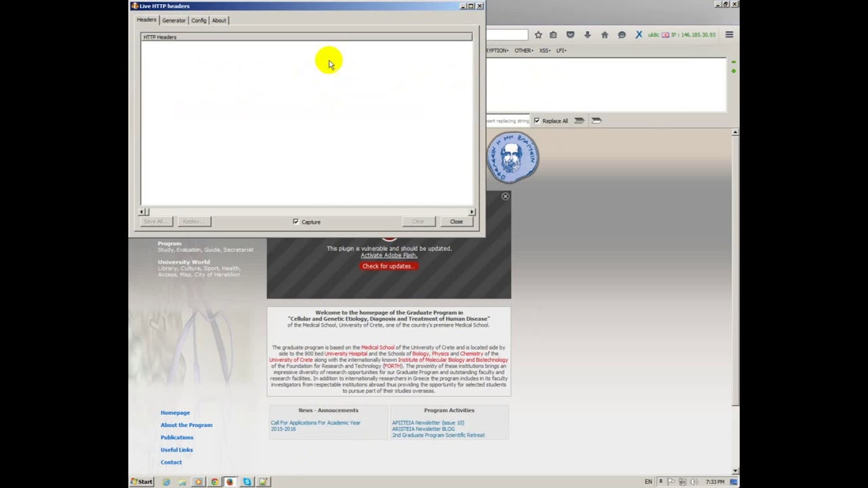Click the Replay button
Viewport: 868px width, 488px height.
193,222
